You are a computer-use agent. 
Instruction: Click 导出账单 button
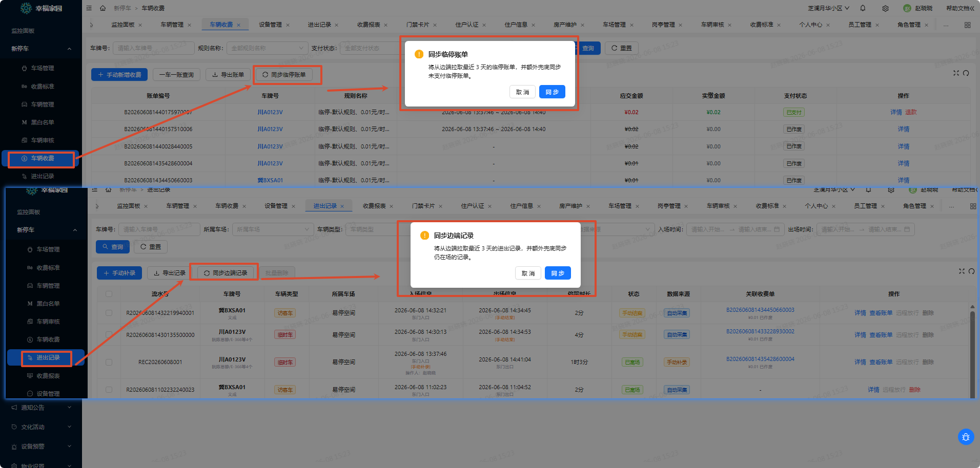tap(228, 75)
